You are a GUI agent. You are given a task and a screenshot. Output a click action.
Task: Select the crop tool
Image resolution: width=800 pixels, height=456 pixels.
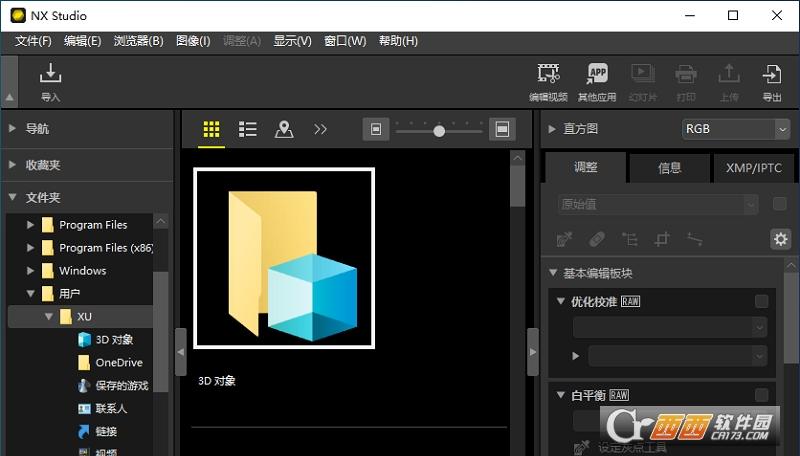pos(662,239)
